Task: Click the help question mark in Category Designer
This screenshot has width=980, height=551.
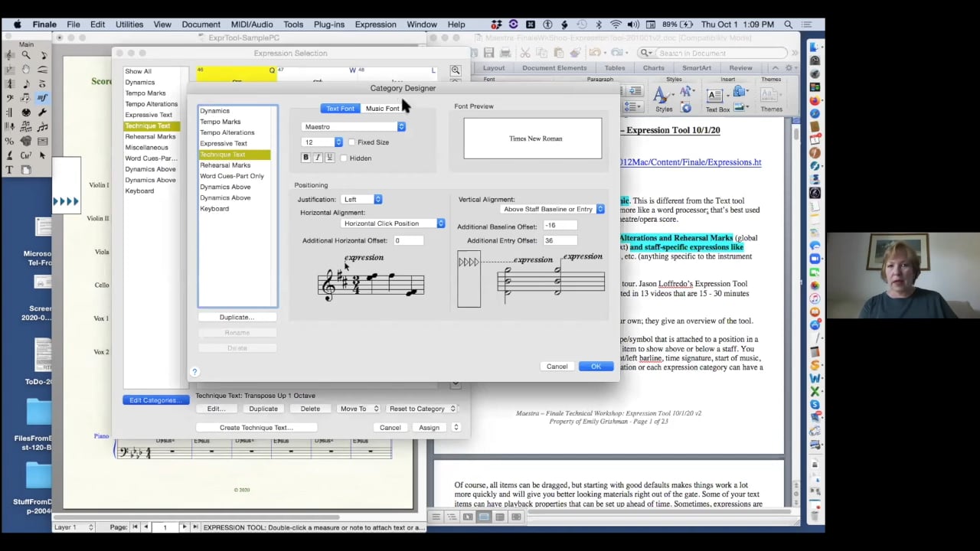Action: (x=194, y=372)
